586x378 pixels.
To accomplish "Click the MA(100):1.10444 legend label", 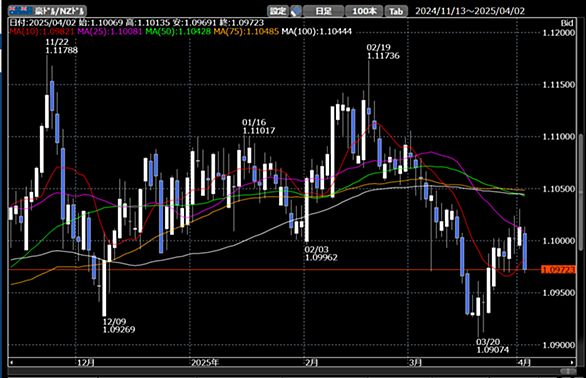I will (x=317, y=31).
